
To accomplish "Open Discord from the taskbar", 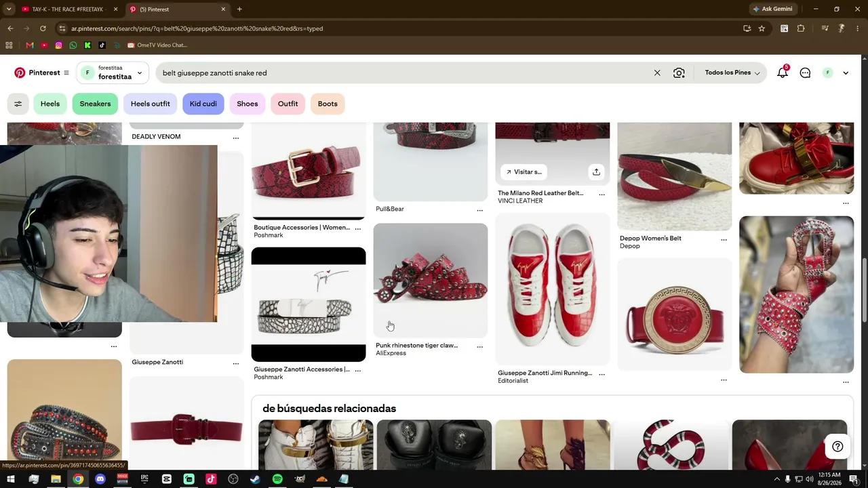I will point(100,479).
